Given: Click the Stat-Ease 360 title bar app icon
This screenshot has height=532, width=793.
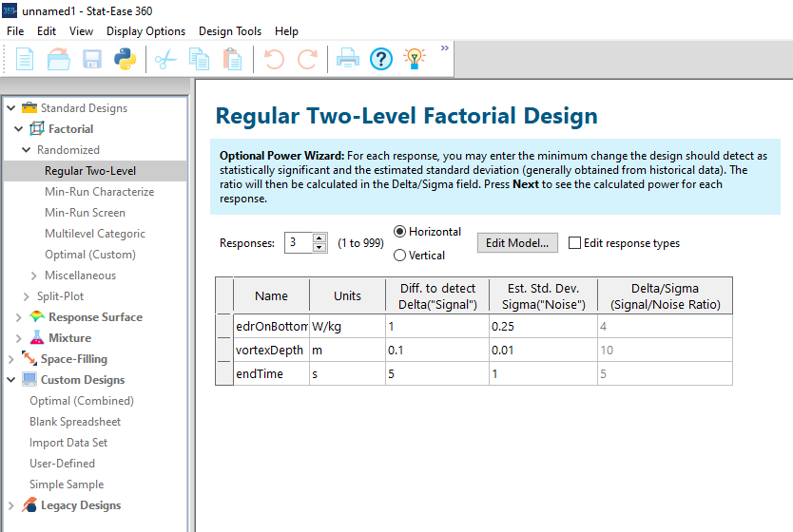Looking at the screenshot, I should [10, 10].
